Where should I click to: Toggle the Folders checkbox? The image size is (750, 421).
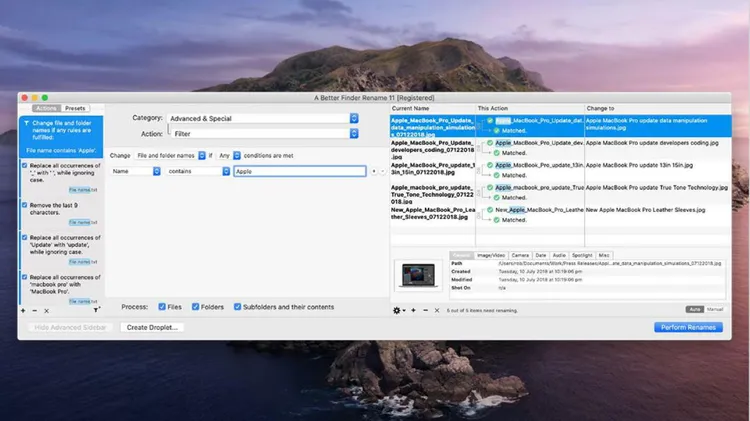pos(195,306)
